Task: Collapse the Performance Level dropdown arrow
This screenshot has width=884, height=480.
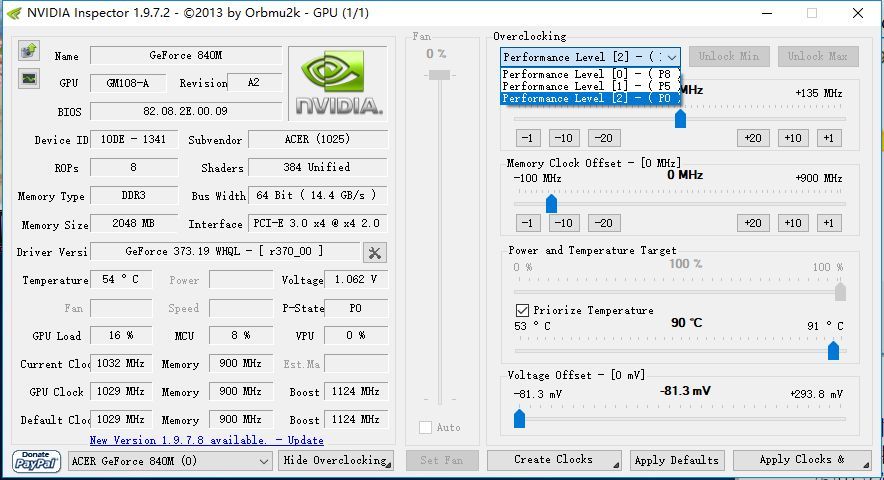Action: pos(671,57)
